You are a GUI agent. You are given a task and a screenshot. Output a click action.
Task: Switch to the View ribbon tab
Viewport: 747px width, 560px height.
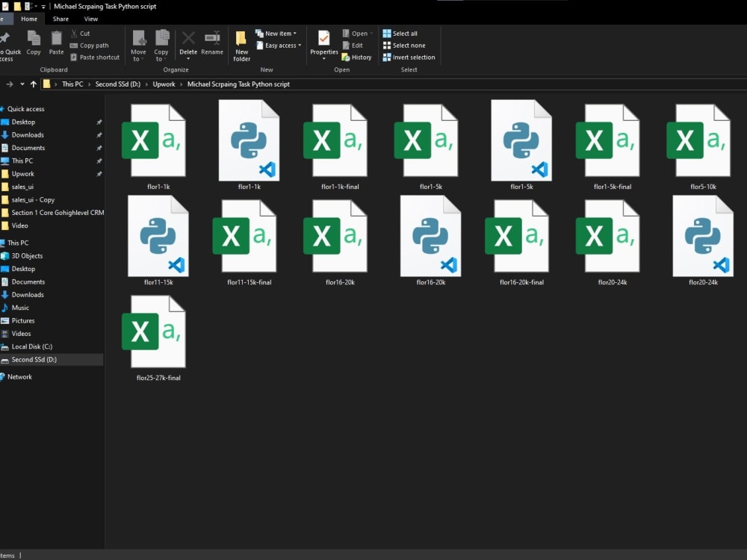pyautogui.click(x=91, y=19)
